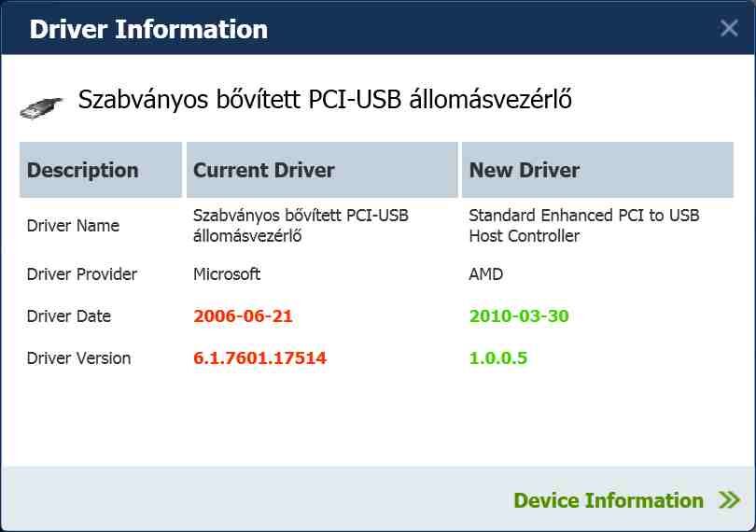Click the Driver Date row label
756x532 pixels.
[69, 316]
